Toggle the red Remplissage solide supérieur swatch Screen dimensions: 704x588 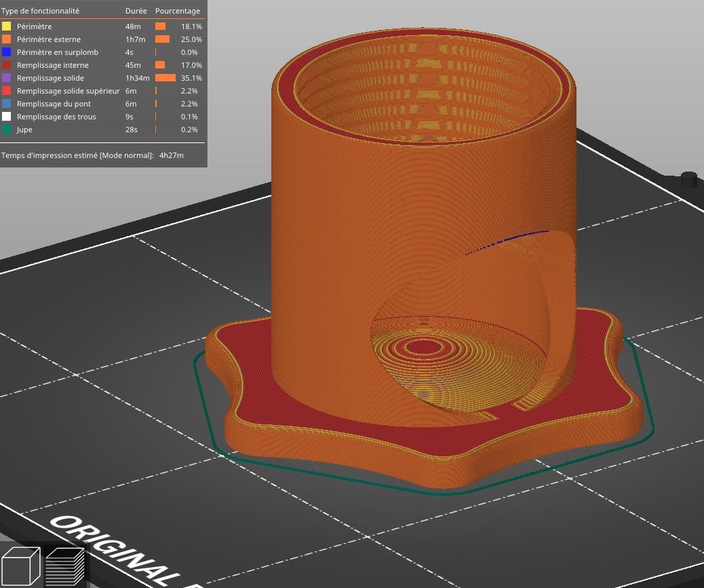point(6,91)
